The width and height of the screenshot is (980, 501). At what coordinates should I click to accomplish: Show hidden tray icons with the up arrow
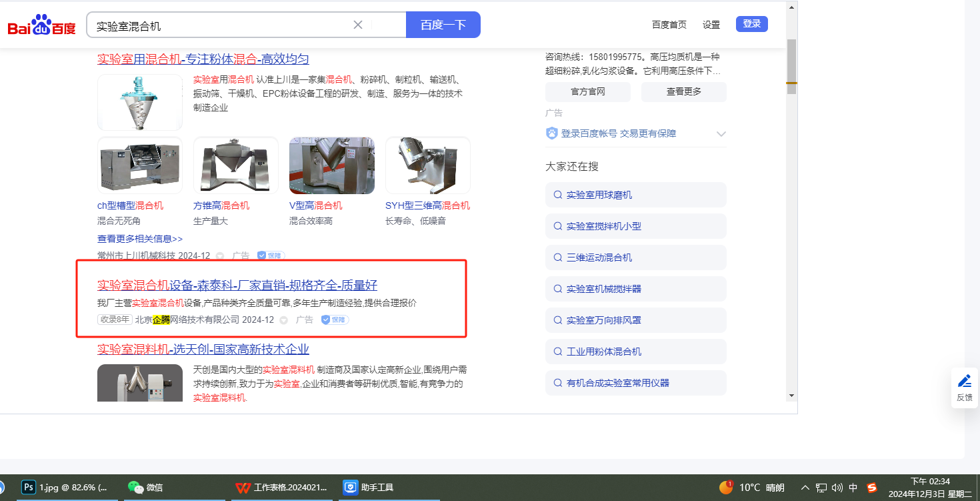click(805, 487)
